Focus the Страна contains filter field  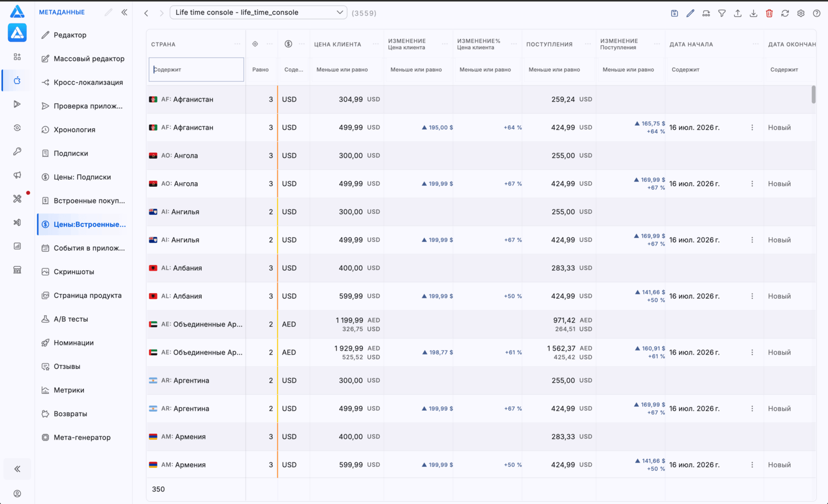(196, 70)
